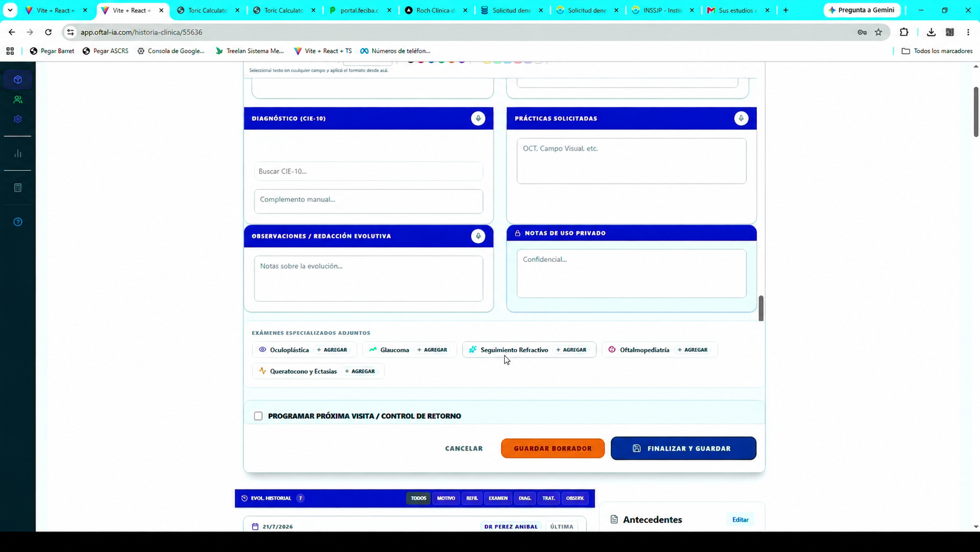Click the Glaucoma trend icon

click(373, 350)
